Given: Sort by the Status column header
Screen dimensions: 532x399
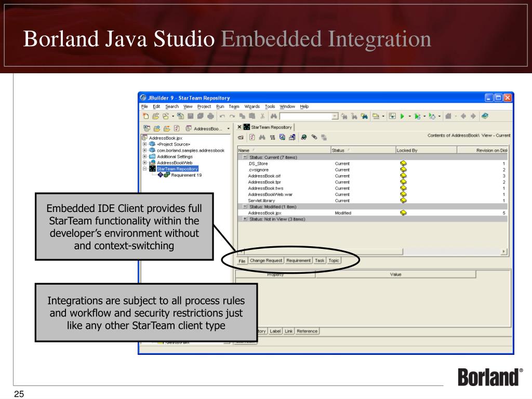Looking at the screenshot, I should pos(363,150).
